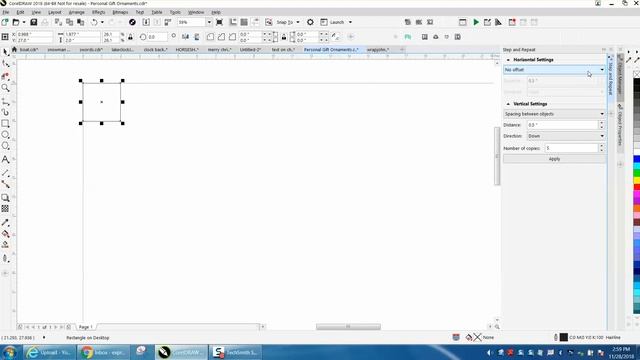
Task: Click the horizontal scrollbar thumb under canvas
Action: pos(348,327)
